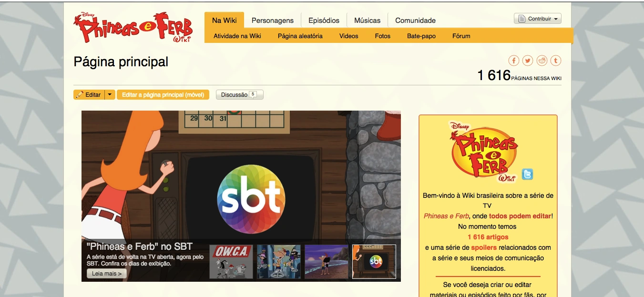Open the Personagens tab
Viewport: 644px width, 297px height.
tap(273, 20)
